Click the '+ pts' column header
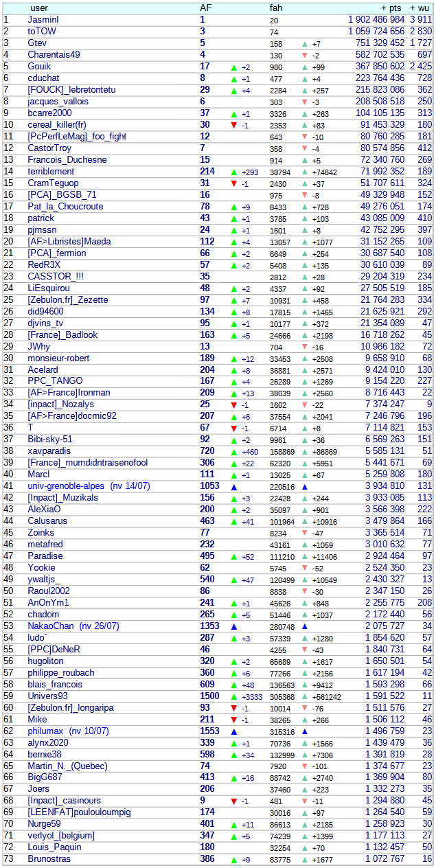This screenshot has width=436, height=868. pyautogui.click(x=391, y=8)
